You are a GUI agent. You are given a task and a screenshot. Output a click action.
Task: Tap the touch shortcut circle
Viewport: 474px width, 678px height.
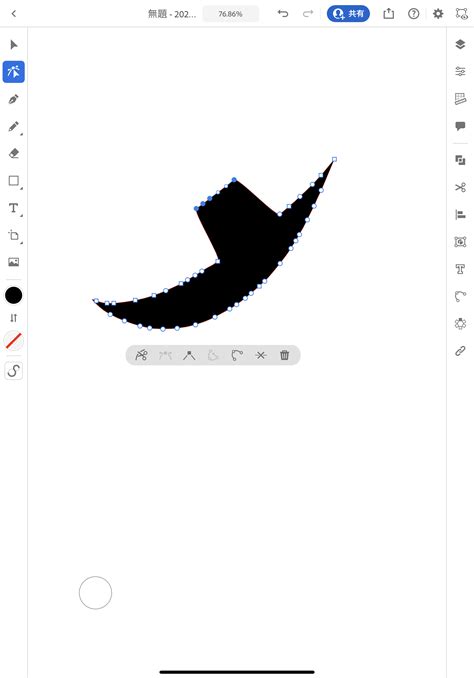pos(95,592)
